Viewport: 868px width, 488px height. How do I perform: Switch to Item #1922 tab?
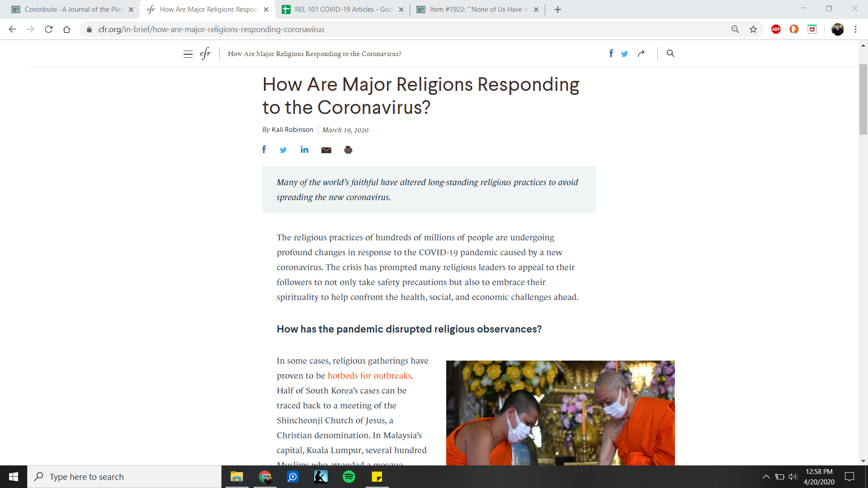(x=477, y=9)
